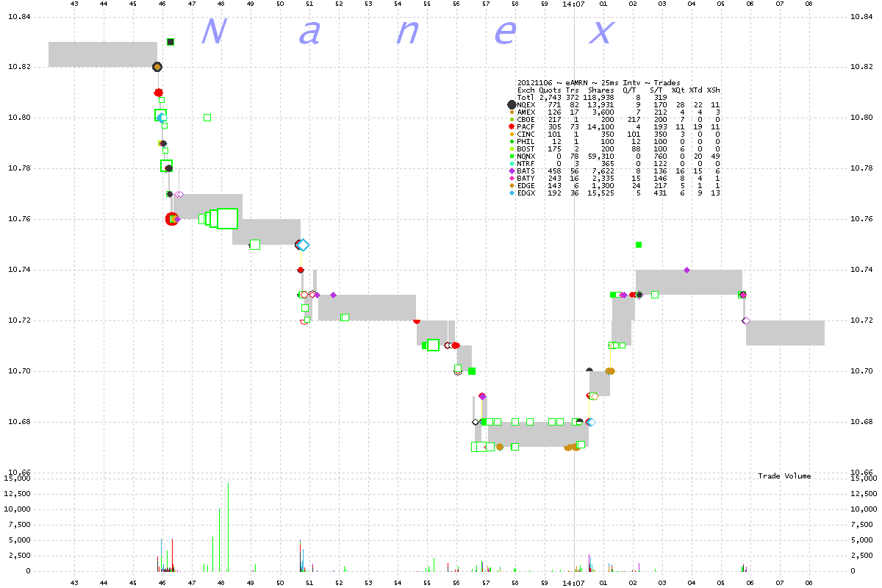Click the 14:07 time marker on top axis
The width and height of the screenshot is (882, 588).
pyautogui.click(x=573, y=4)
